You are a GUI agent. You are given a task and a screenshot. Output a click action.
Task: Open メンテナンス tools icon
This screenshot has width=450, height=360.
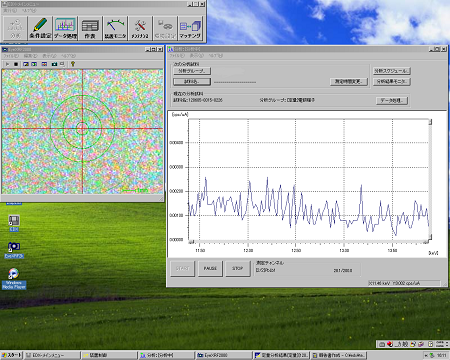click(140, 28)
